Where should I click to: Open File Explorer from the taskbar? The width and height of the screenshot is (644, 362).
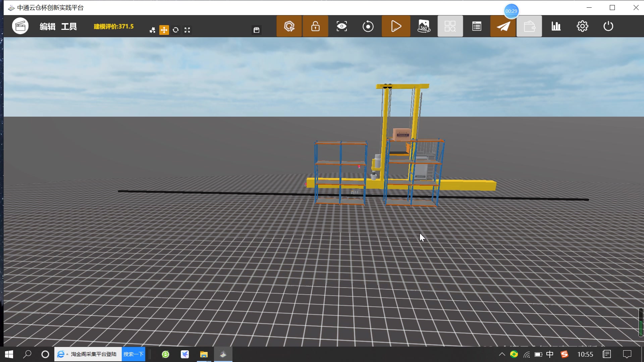click(x=204, y=354)
